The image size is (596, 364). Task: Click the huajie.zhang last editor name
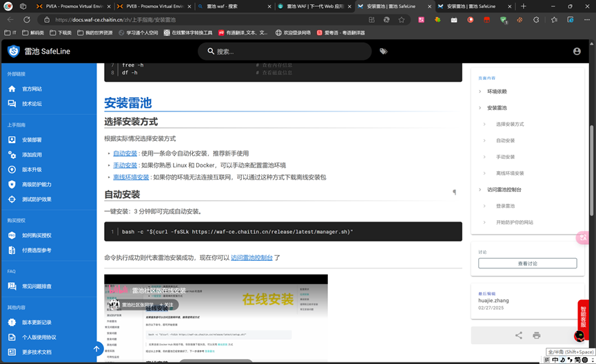click(x=493, y=300)
